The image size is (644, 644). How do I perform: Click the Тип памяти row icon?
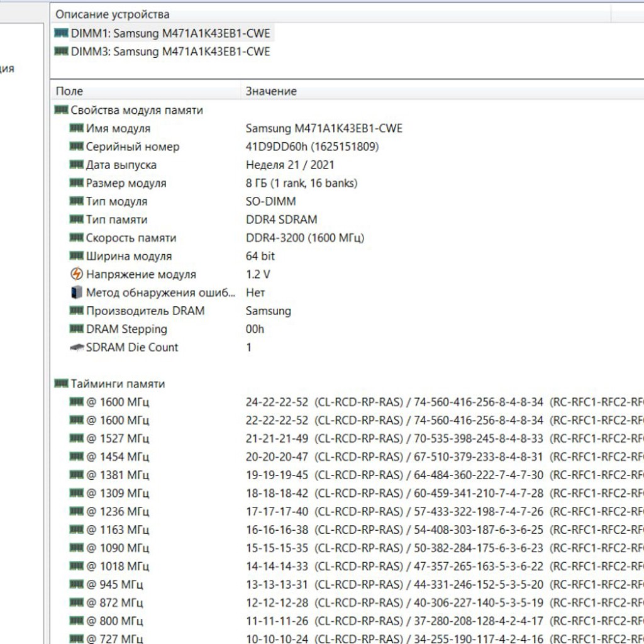click(x=76, y=219)
